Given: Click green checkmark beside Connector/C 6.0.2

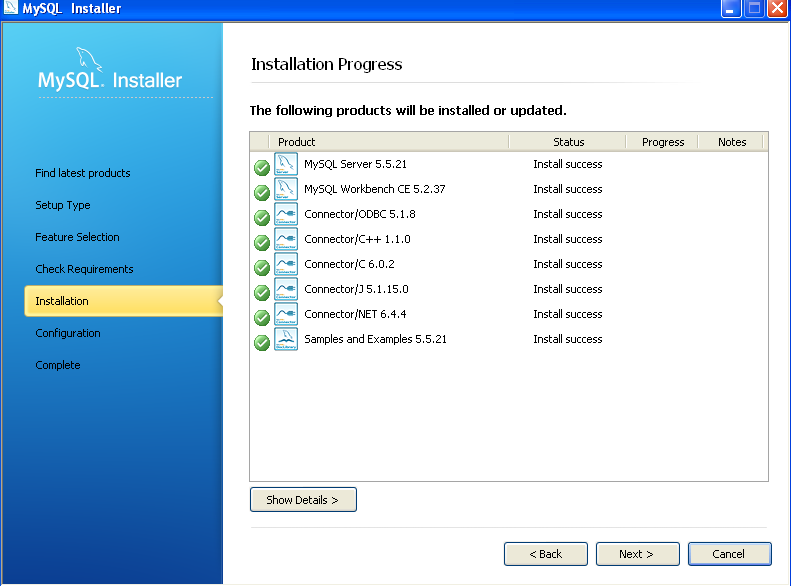Looking at the screenshot, I should coord(262,267).
